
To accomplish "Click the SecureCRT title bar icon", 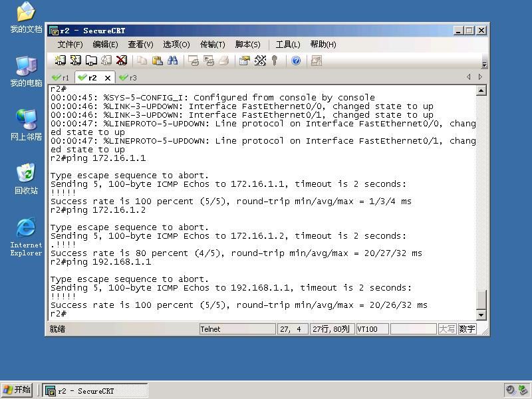I will click(54, 31).
